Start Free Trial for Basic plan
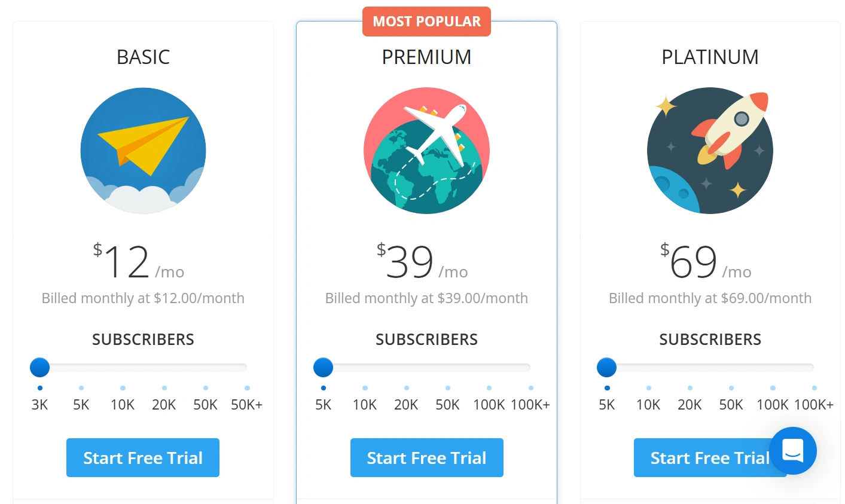Image resolution: width=845 pixels, height=504 pixels. pyautogui.click(x=143, y=458)
